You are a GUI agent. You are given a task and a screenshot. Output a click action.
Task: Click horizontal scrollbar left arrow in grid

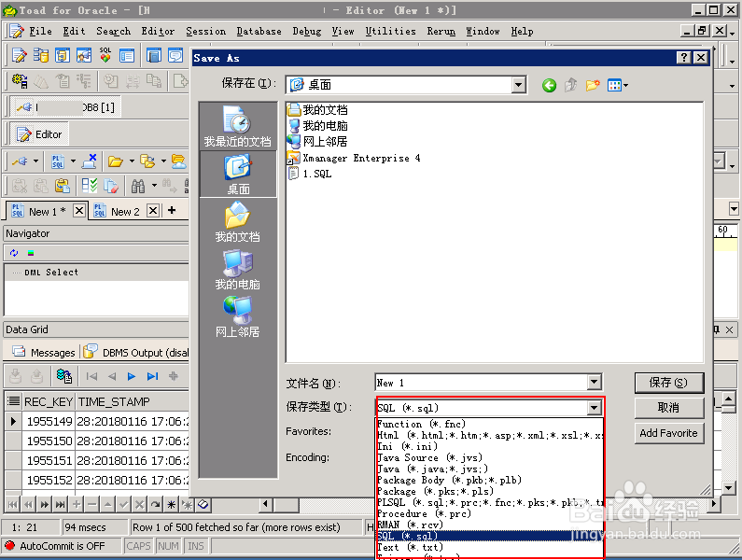[x=265, y=505]
